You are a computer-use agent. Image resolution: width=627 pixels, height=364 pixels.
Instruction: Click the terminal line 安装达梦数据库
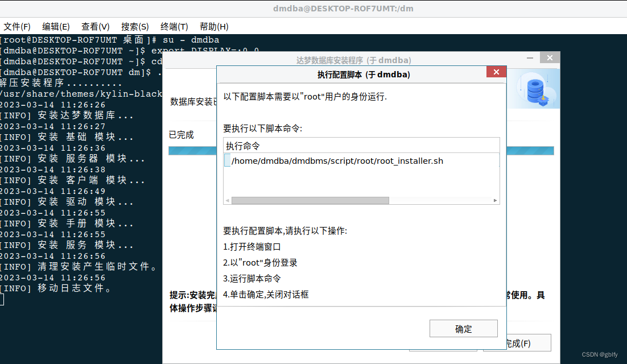coord(67,115)
